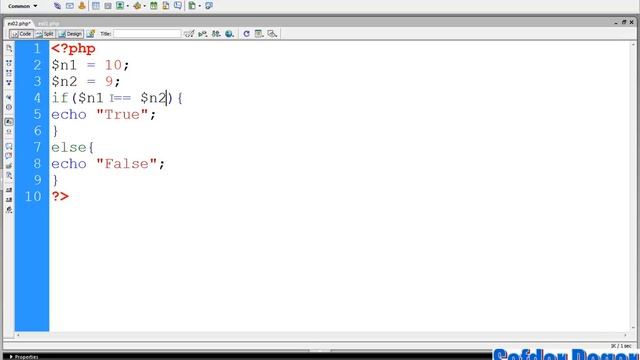Open Documents list in coding toolbar
Screen dimensions: 640x360
[9, 48]
